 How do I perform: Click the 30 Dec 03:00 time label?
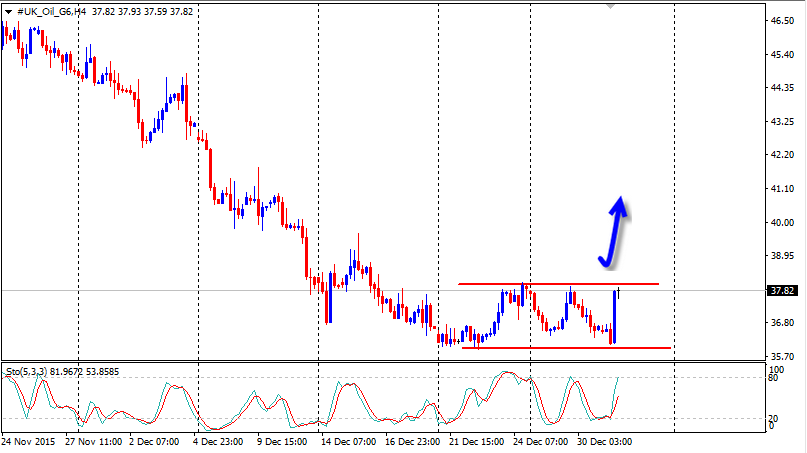[x=604, y=442]
